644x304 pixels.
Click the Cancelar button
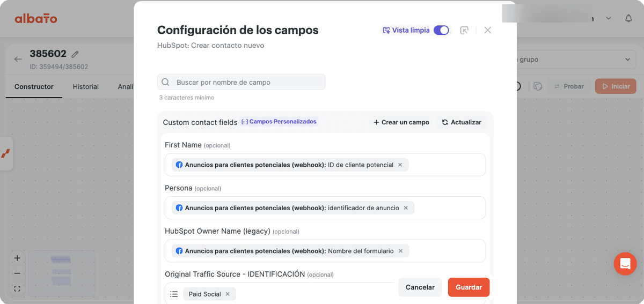click(420, 287)
